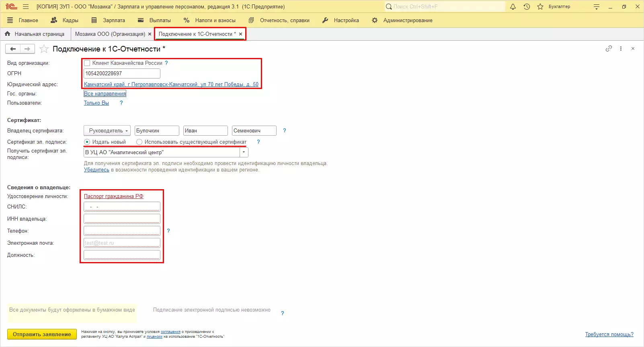Follow the Убедитесь link
The width and height of the screenshot is (644, 347).
(96, 170)
